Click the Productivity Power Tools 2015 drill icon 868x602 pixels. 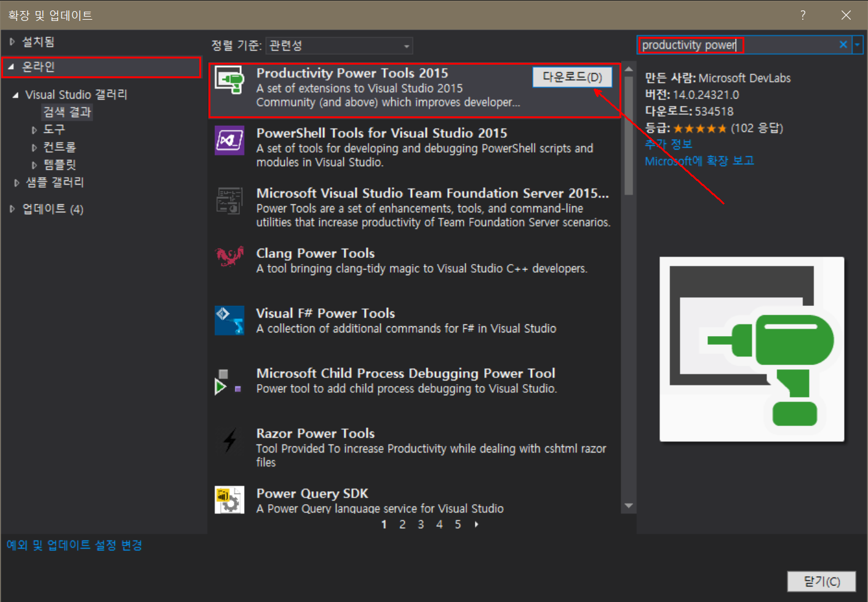(229, 81)
